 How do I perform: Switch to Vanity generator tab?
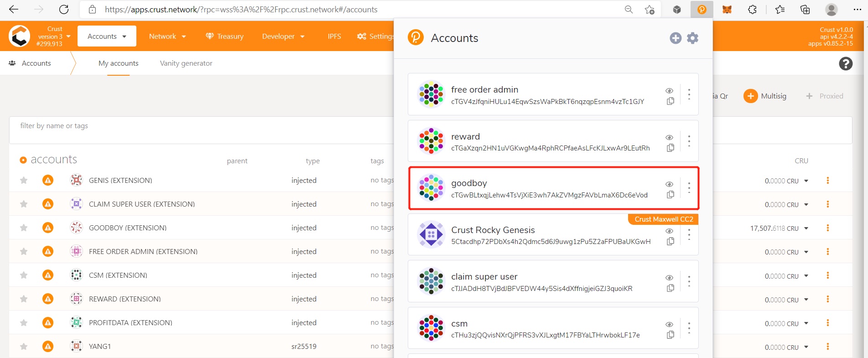tap(186, 63)
